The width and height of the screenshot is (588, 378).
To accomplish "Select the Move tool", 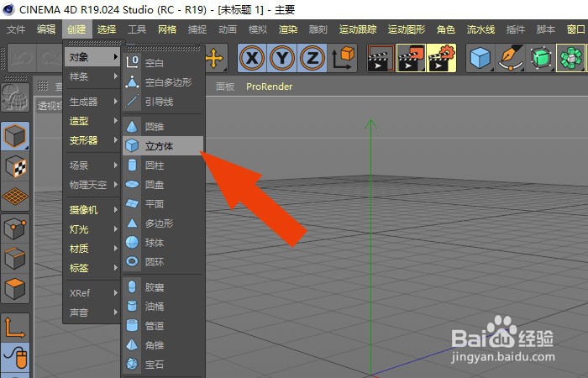I will (x=215, y=58).
